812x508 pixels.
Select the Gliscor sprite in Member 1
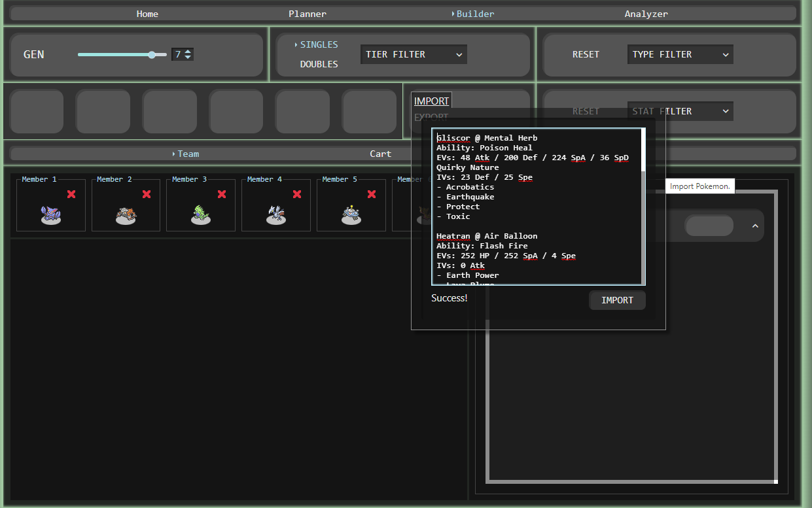click(50, 215)
